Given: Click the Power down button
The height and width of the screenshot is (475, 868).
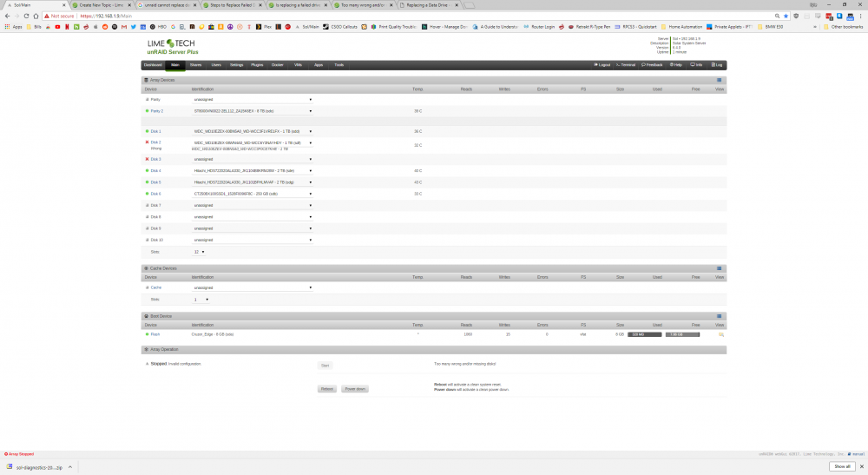Looking at the screenshot, I should [x=355, y=389].
